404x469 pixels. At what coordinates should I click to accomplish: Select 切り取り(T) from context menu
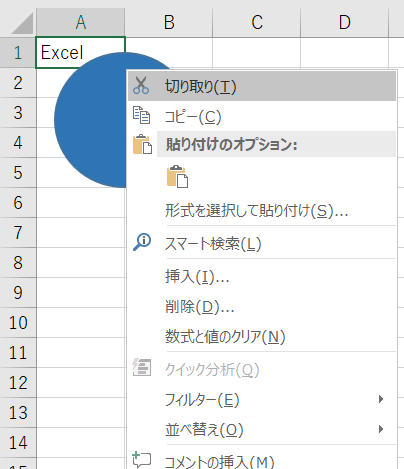point(262,86)
